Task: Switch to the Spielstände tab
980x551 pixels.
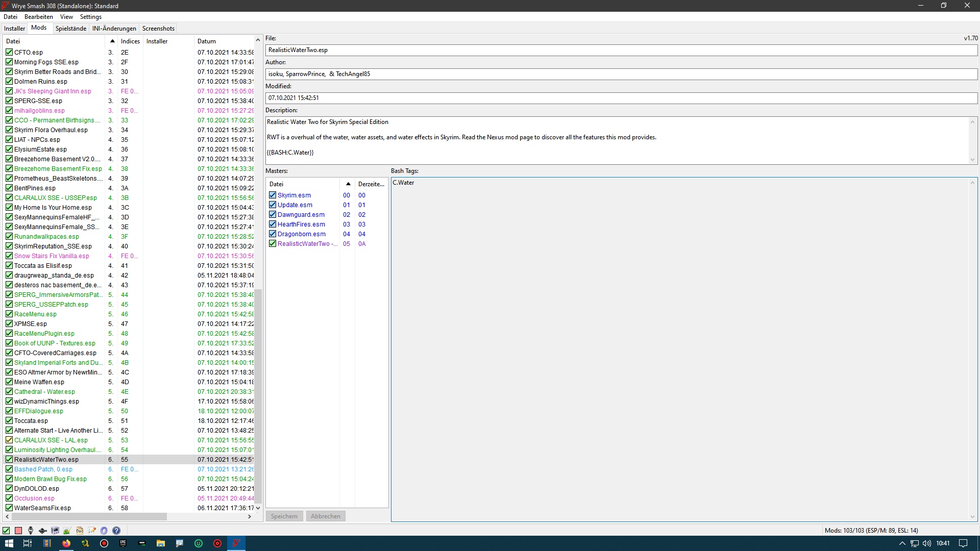Action: coord(70,29)
